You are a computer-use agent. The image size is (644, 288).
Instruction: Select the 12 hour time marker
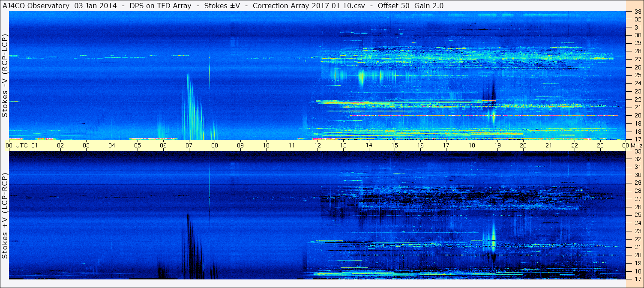(x=318, y=145)
